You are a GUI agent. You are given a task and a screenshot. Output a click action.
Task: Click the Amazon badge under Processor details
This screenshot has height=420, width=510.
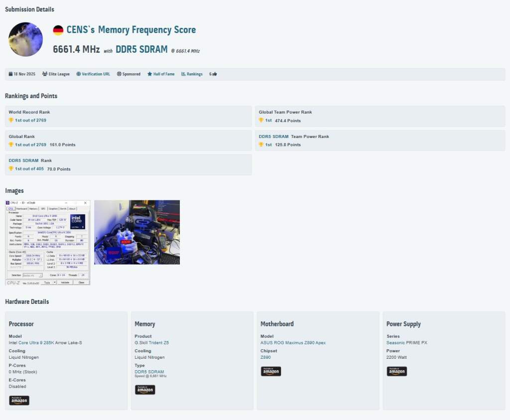click(19, 400)
